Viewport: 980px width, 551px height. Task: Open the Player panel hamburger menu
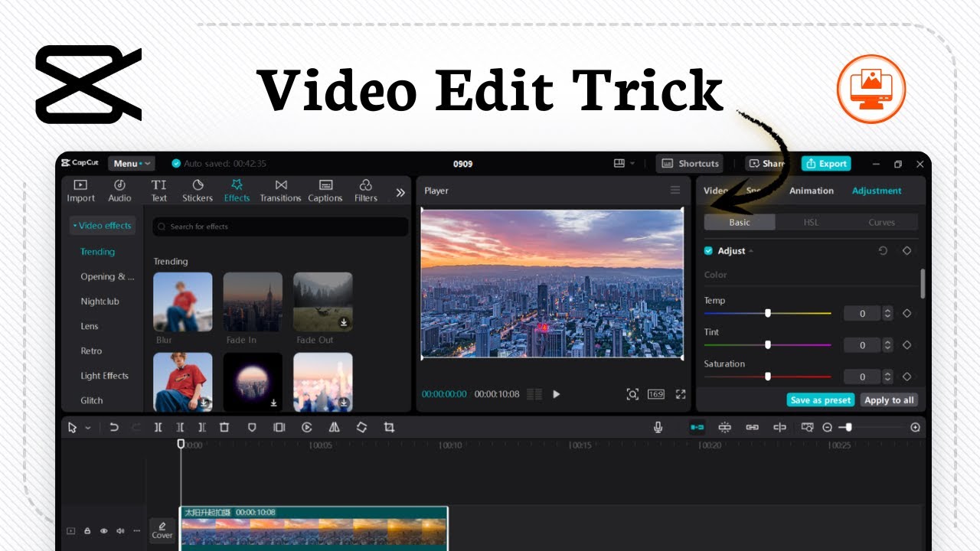point(675,191)
